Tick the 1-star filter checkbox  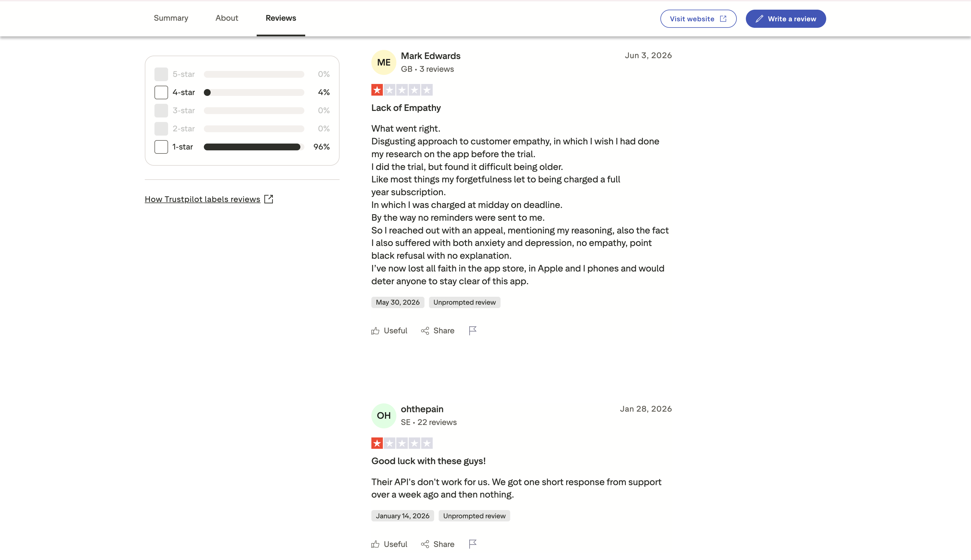(x=161, y=147)
